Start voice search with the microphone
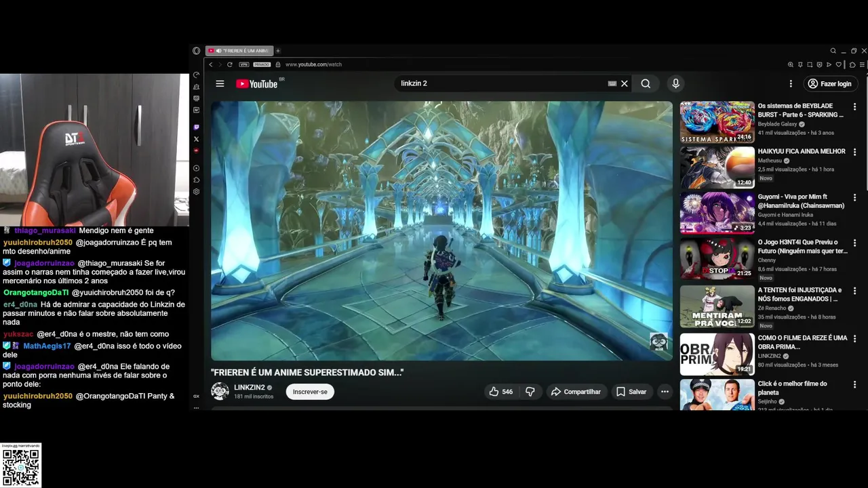This screenshot has height=488, width=868. [x=675, y=83]
